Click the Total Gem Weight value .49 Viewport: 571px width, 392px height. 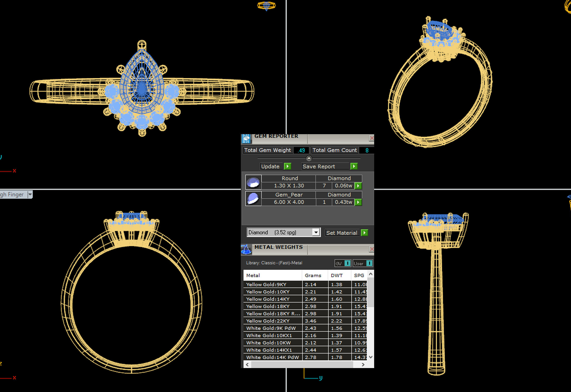301,150
